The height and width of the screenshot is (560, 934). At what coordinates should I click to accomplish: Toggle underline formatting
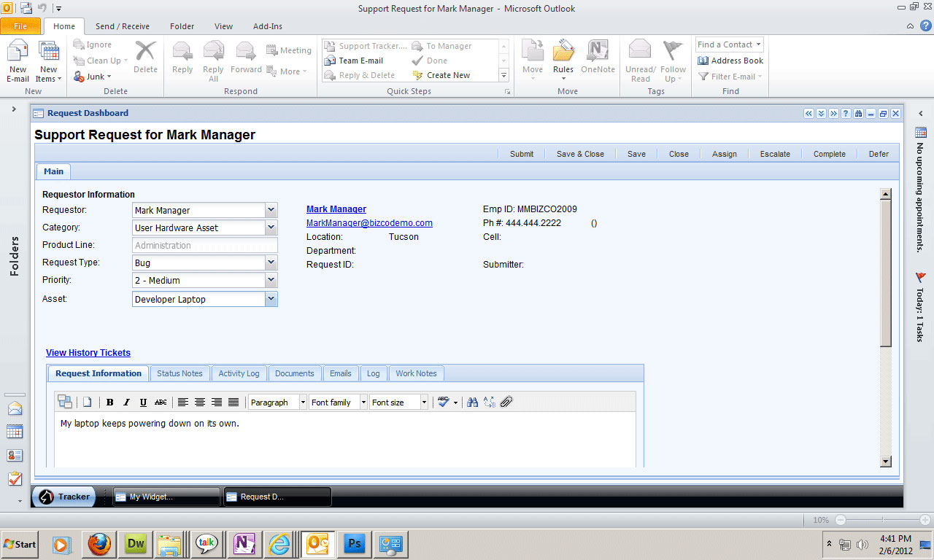[142, 402]
